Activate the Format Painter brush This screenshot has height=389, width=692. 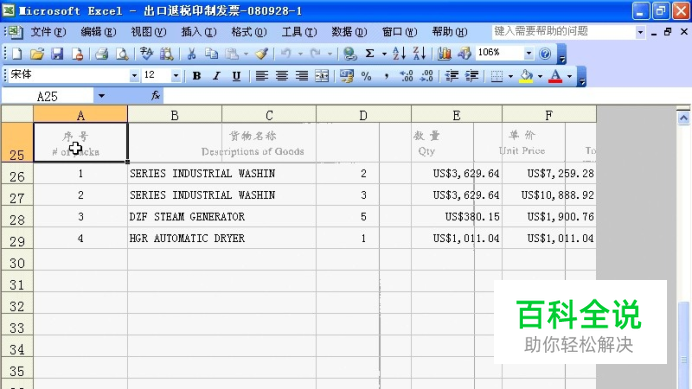pos(262,54)
